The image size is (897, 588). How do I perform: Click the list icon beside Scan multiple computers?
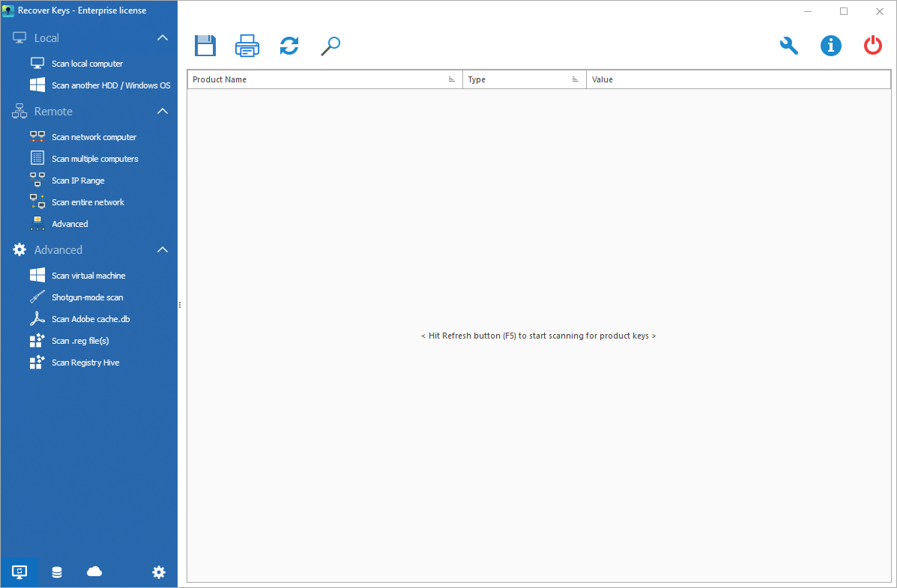pos(37,159)
